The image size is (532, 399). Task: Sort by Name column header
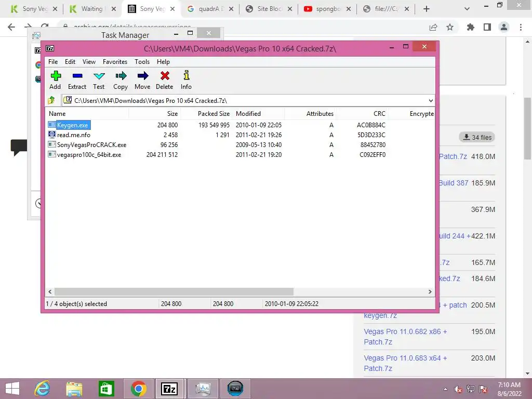pyautogui.click(x=87, y=114)
